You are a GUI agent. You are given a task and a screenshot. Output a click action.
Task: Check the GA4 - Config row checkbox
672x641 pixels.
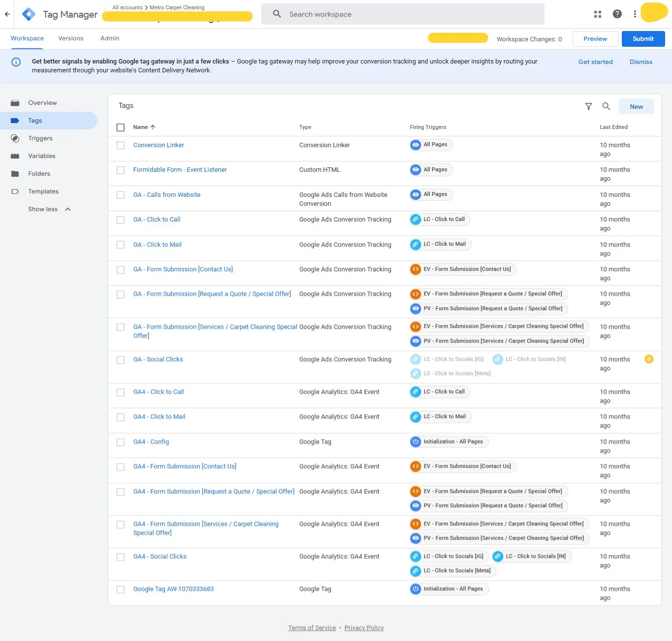(121, 442)
